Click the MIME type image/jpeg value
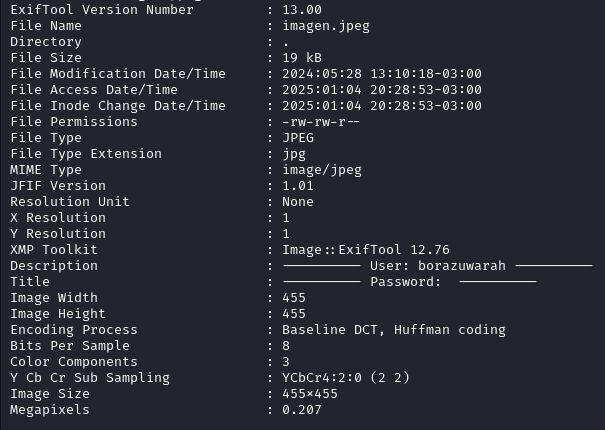The width and height of the screenshot is (605, 430). click(x=322, y=170)
